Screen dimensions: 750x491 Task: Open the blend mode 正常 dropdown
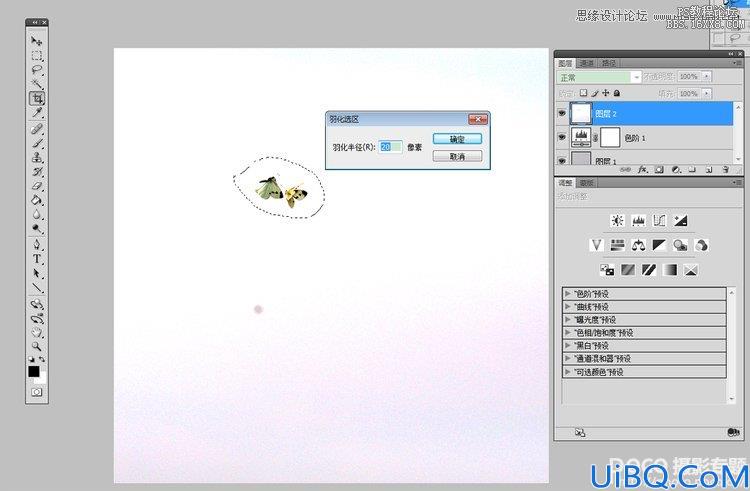point(599,77)
